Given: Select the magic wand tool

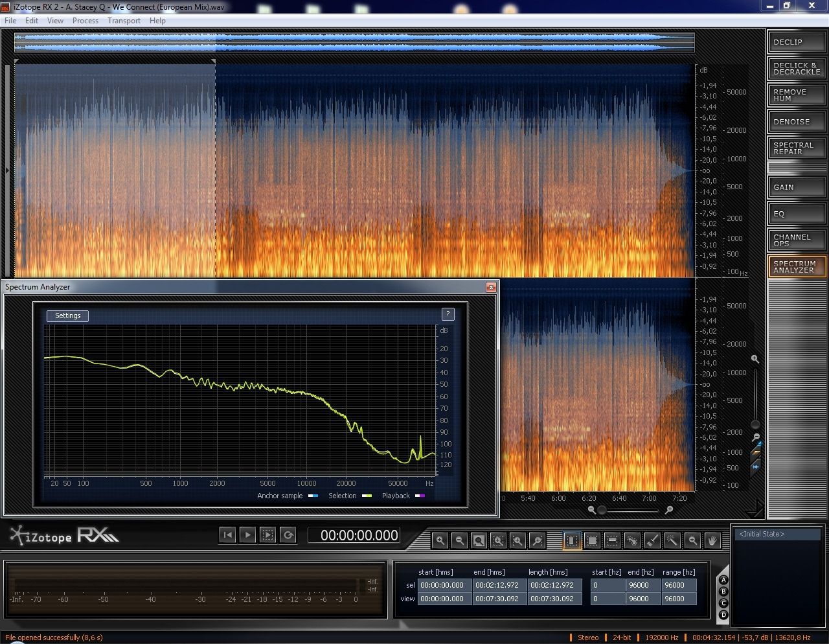Looking at the screenshot, I should (x=672, y=540).
